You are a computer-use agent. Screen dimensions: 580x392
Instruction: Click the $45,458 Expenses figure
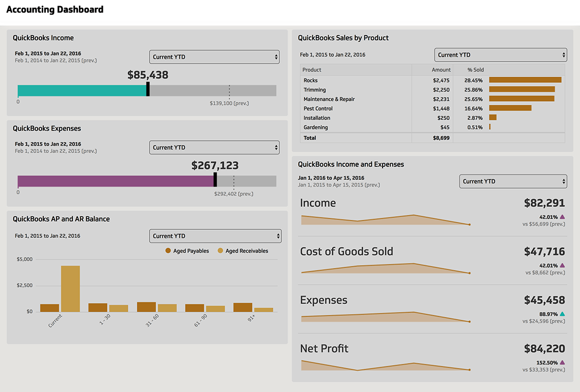click(x=544, y=300)
